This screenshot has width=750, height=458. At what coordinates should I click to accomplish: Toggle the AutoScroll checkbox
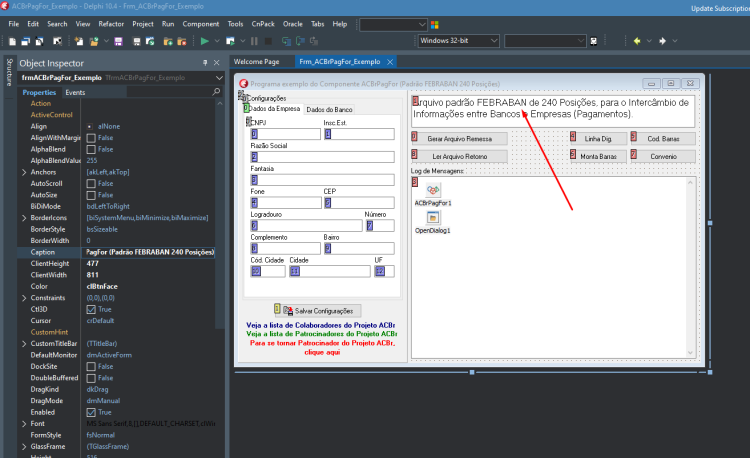[91, 184]
